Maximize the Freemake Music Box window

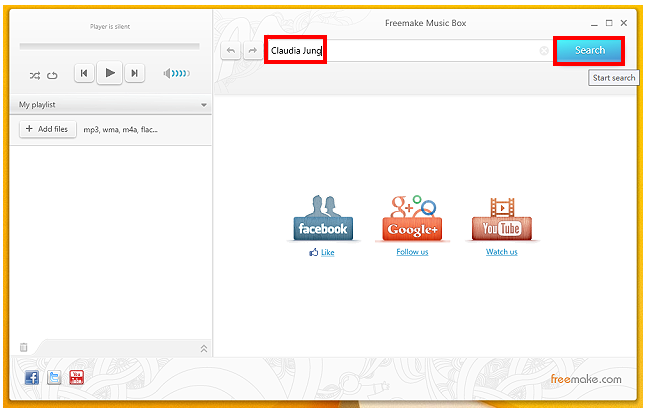[x=609, y=23]
